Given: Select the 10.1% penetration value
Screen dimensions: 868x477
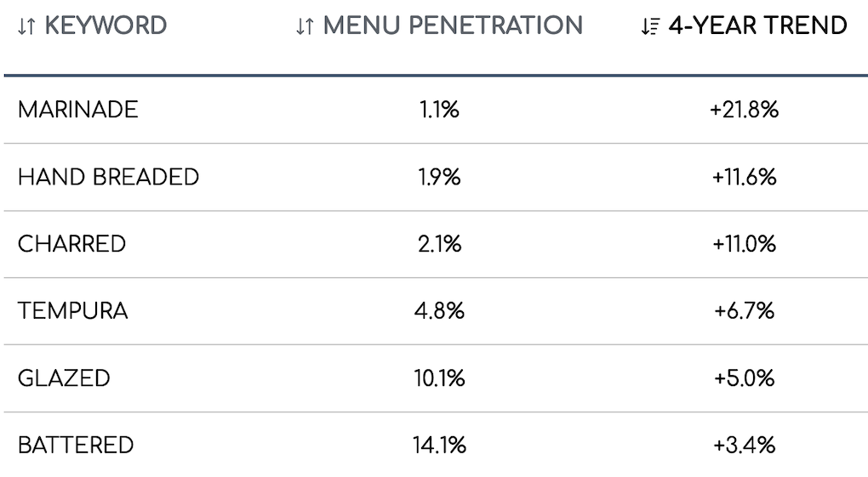Looking at the screenshot, I should (x=439, y=378).
